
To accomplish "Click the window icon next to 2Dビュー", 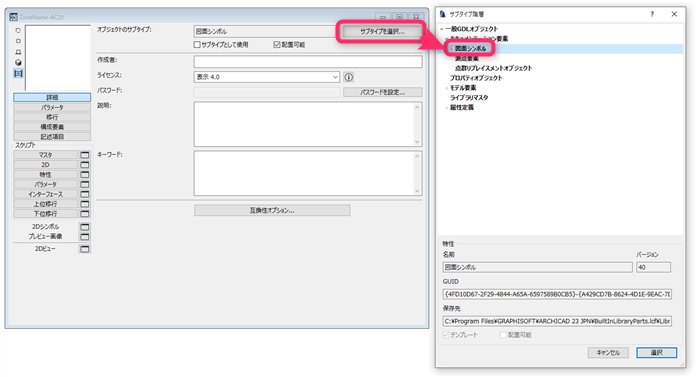I will (84, 249).
